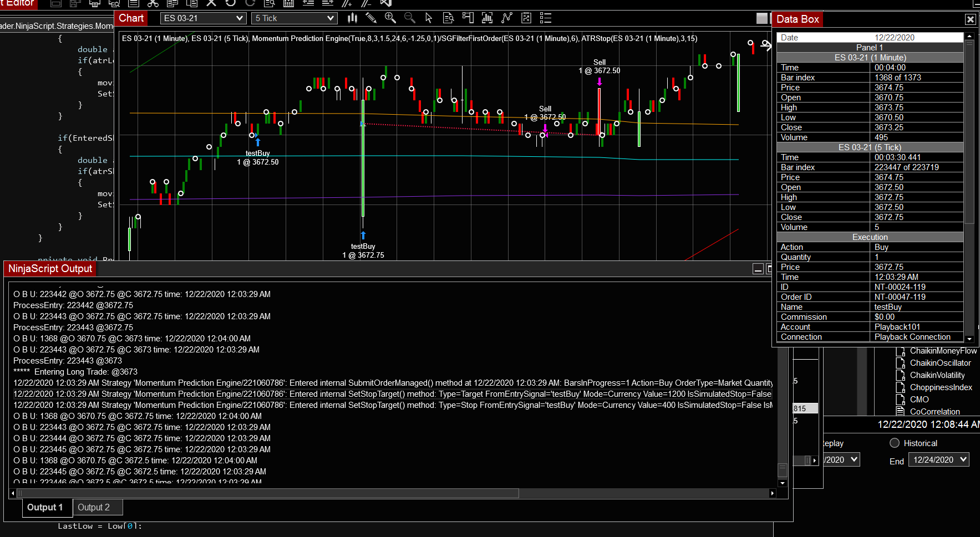Image resolution: width=980 pixels, height=537 pixels.
Task: Close the Data Box panel
Action: [x=971, y=19]
